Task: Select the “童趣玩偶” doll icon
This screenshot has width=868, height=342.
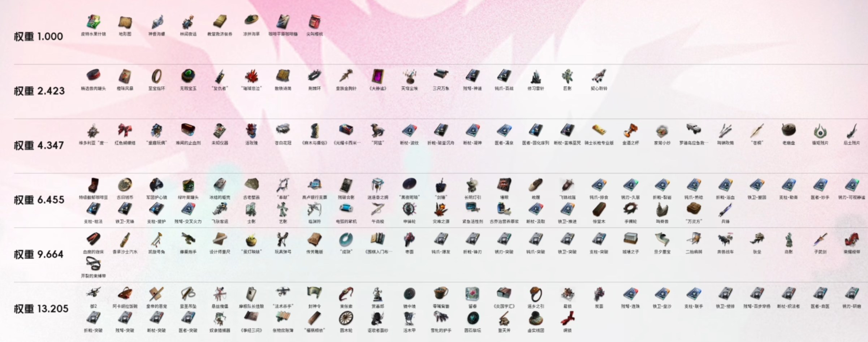Action: (x=156, y=131)
